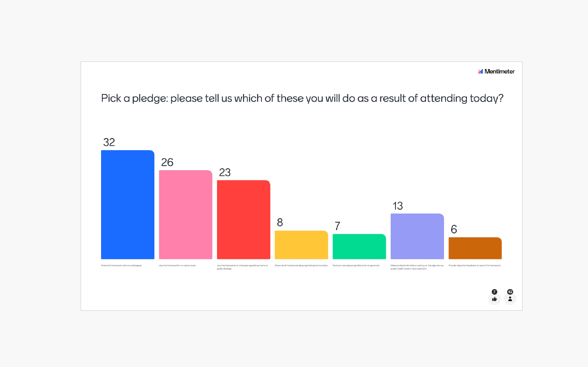Click the thumbs-up reactions icon

pyautogui.click(x=494, y=299)
